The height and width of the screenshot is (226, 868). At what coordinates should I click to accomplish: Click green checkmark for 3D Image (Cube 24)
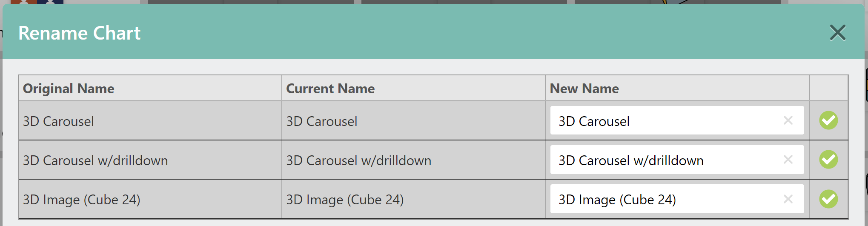pyautogui.click(x=828, y=199)
